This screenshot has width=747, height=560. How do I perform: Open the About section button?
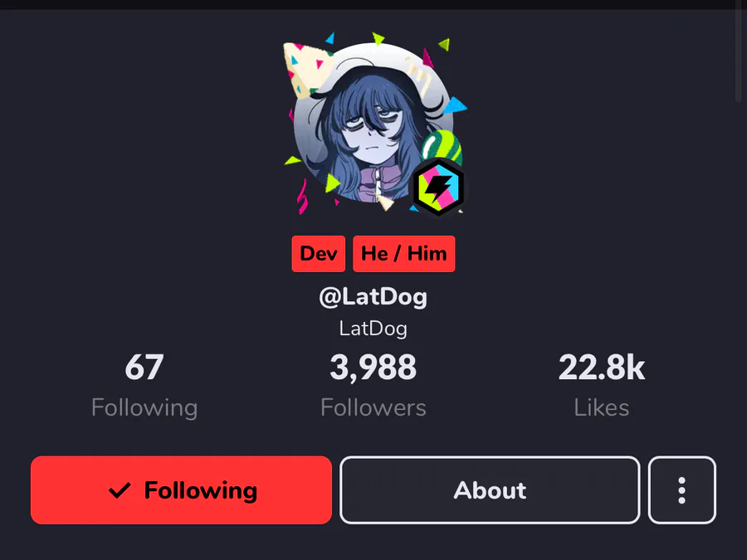(x=490, y=490)
